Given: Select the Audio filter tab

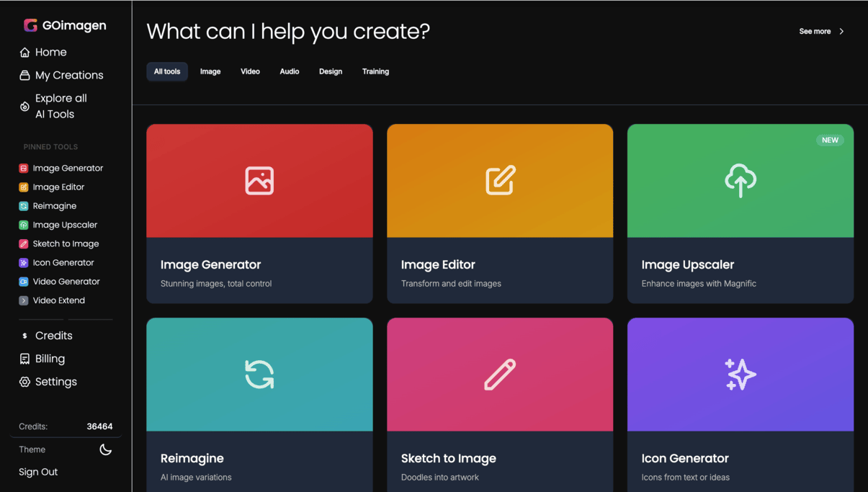Looking at the screenshot, I should (289, 72).
